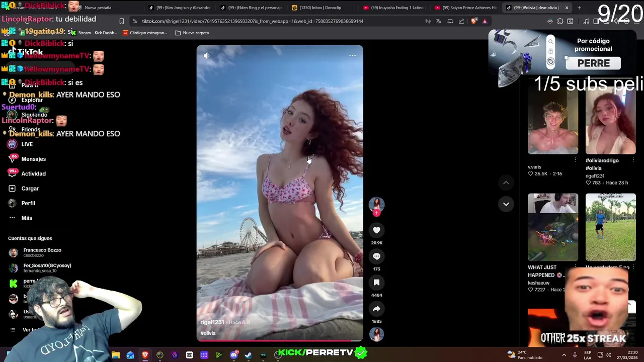Open the weather widget showing 24°C

tap(524, 355)
